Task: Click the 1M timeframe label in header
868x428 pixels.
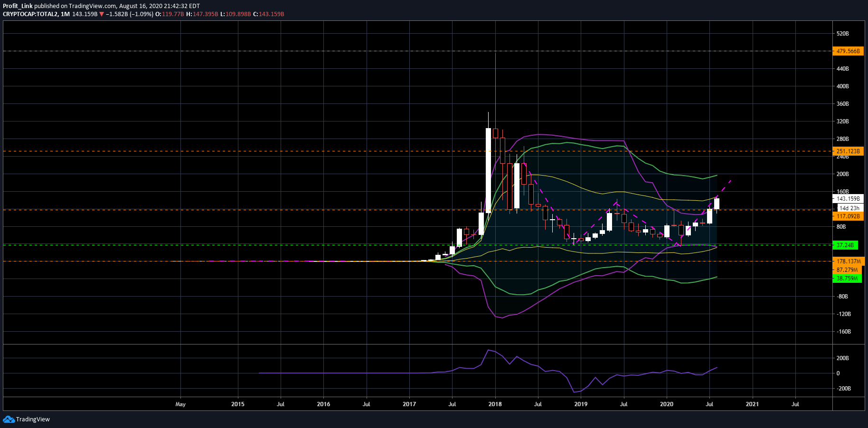Action: (66, 14)
